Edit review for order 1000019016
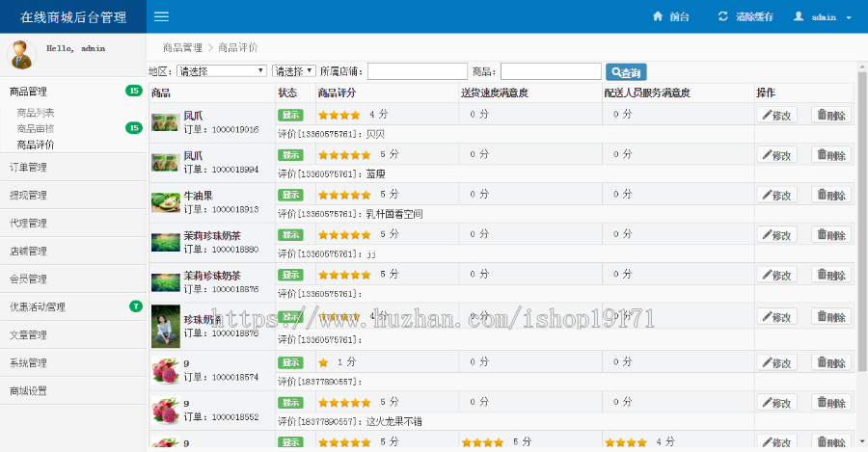 (x=776, y=115)
